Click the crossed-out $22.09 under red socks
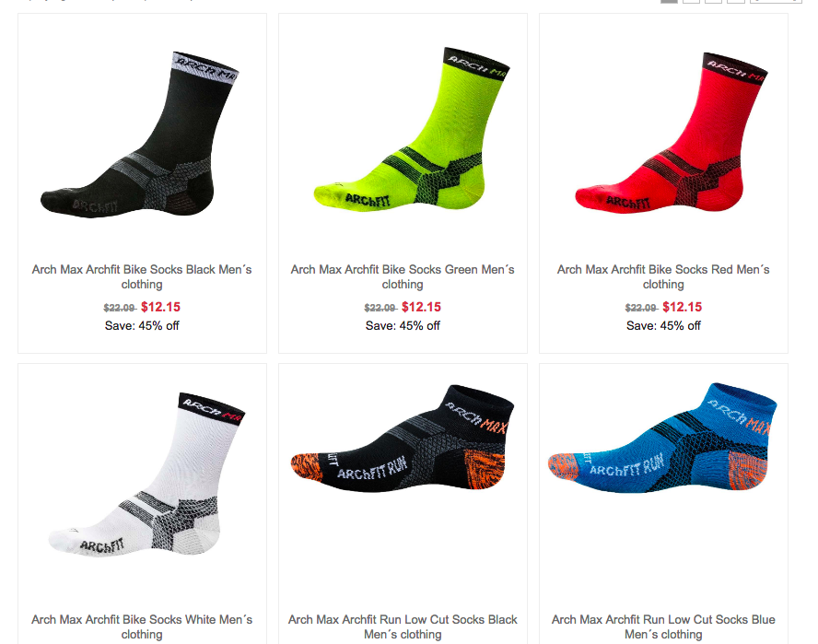818x644 pixels. [x=642, y=308]
